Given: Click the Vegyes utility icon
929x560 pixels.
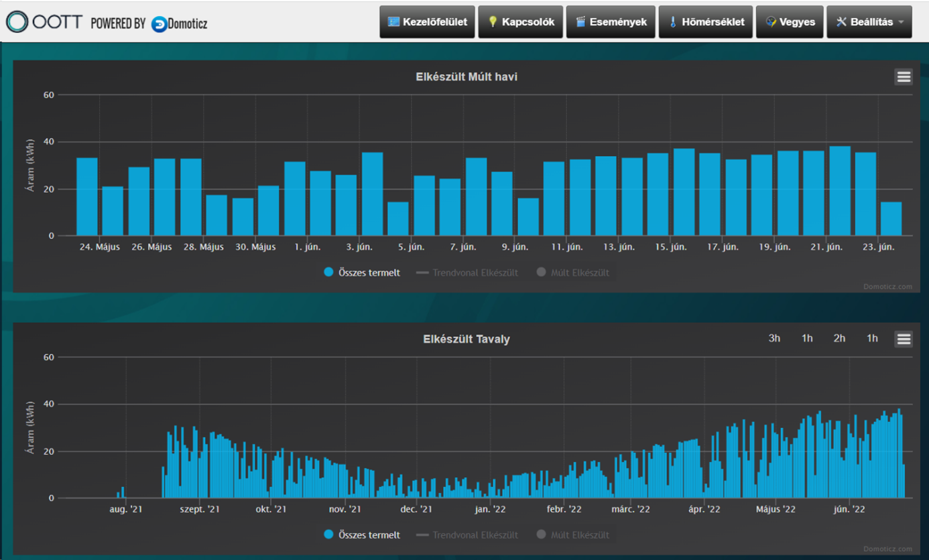Looking at the screenshot, I should pos(771,22).
